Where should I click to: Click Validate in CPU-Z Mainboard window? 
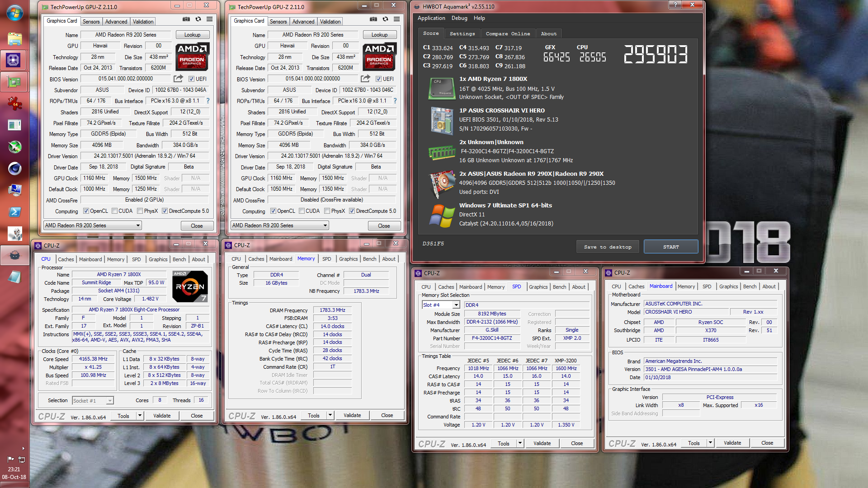tap(732, 443)
